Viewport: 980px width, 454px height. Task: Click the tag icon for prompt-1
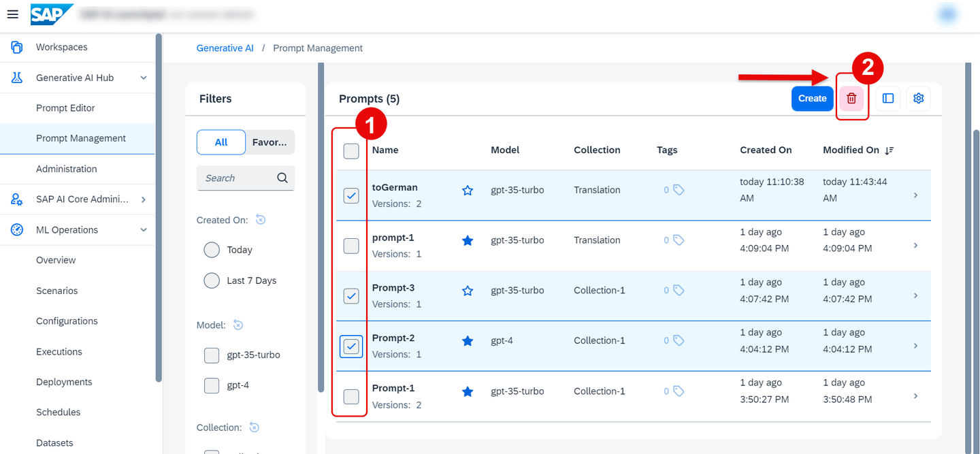tap(679, 240)
